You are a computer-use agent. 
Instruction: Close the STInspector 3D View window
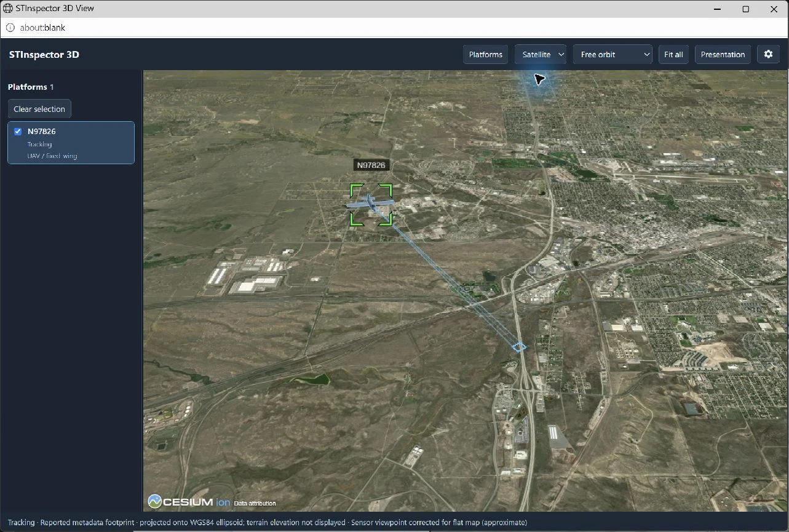pos(774,9)
